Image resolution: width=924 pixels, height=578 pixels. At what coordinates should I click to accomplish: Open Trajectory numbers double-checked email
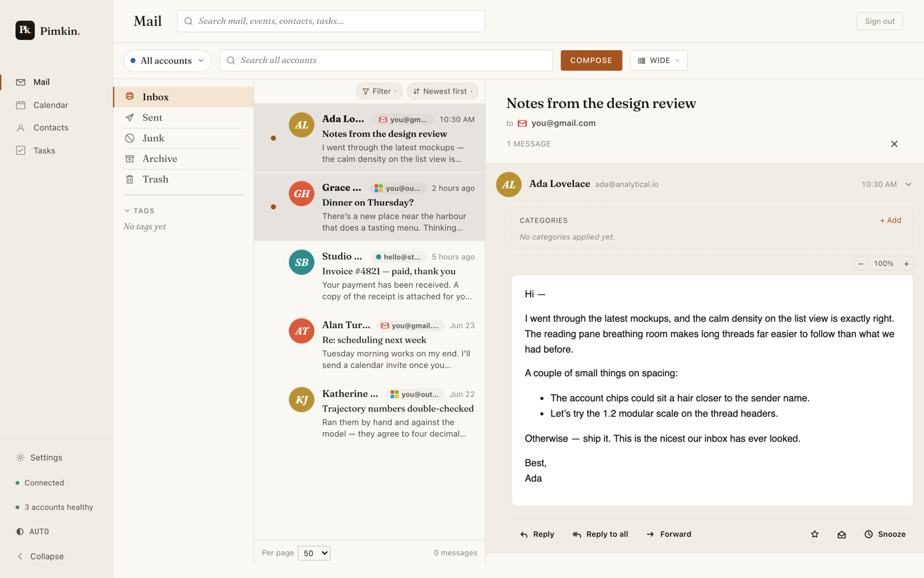370,413
